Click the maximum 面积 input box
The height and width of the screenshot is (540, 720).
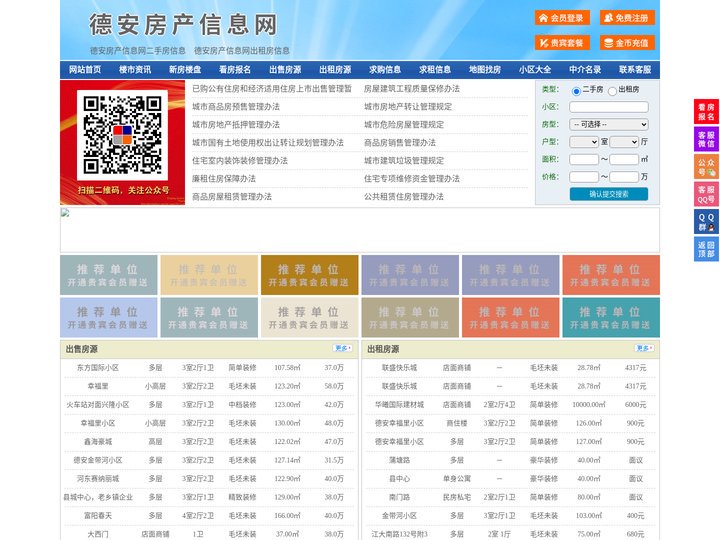click(x=624, y=159)
